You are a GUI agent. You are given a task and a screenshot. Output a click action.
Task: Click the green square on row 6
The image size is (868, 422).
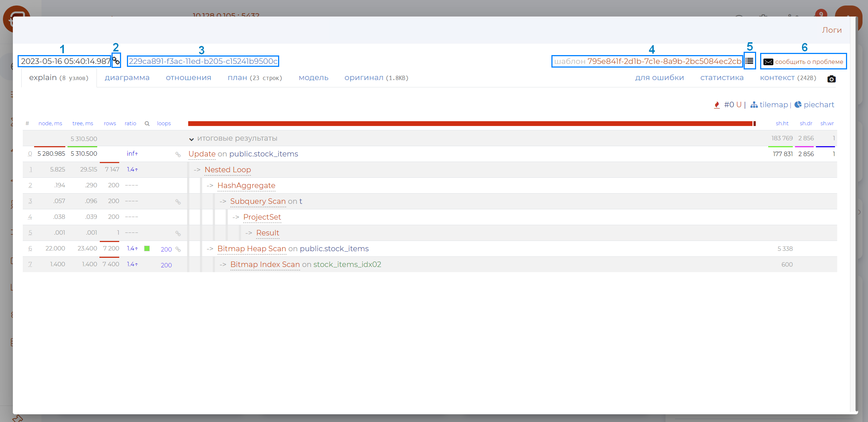coord(147,249)
